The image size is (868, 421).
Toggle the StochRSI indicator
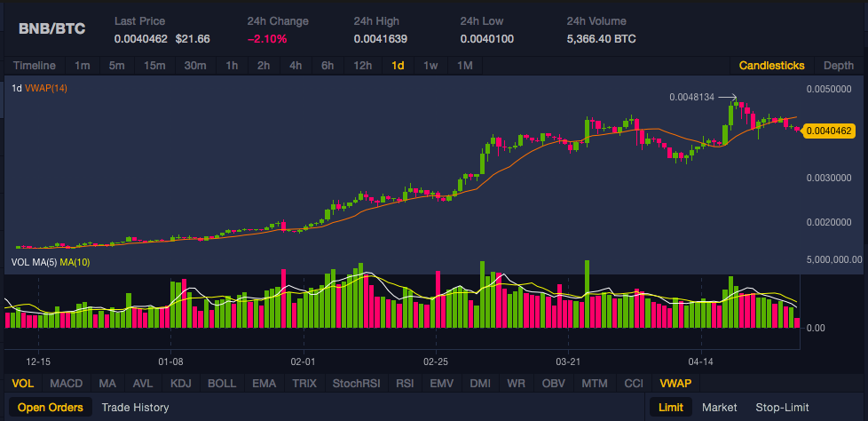[357, 384]
